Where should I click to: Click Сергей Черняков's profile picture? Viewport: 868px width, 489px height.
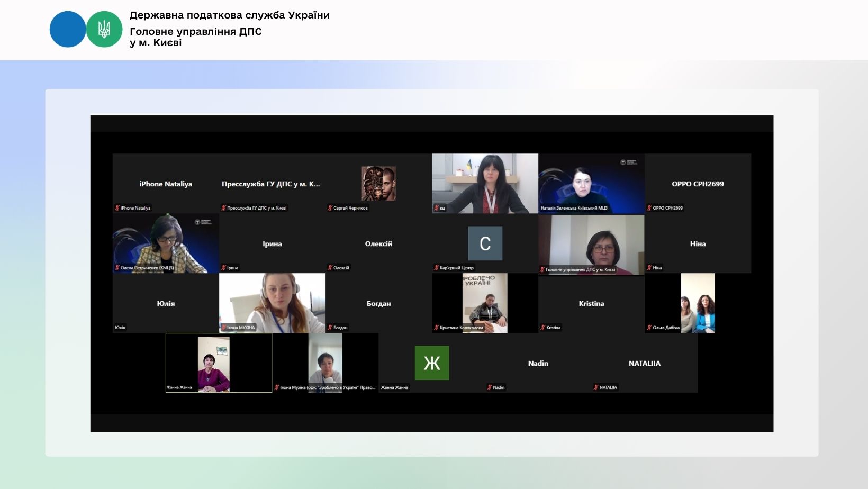coord(378,183)
